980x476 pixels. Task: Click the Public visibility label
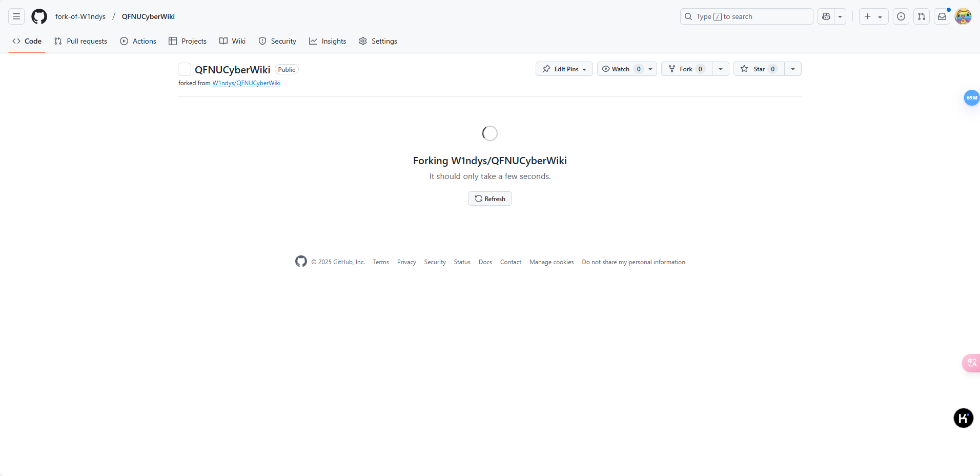pyautogui.click(x=287, y=70)
